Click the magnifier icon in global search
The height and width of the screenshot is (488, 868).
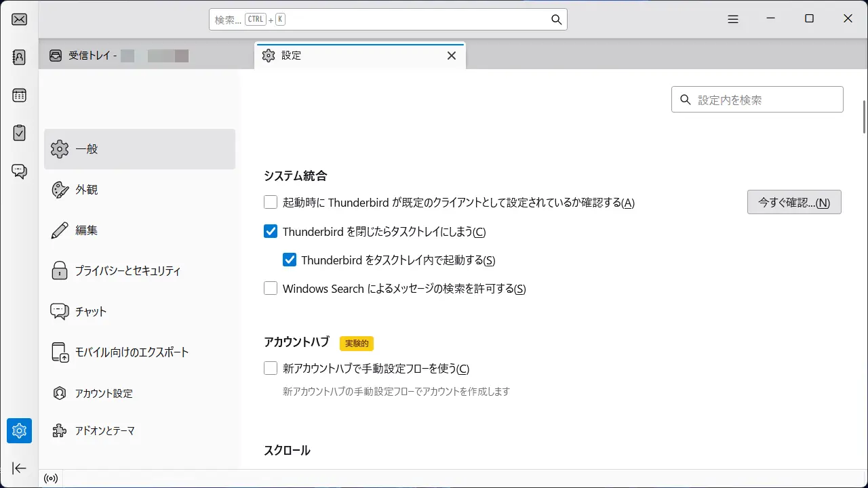pos(556,20)
